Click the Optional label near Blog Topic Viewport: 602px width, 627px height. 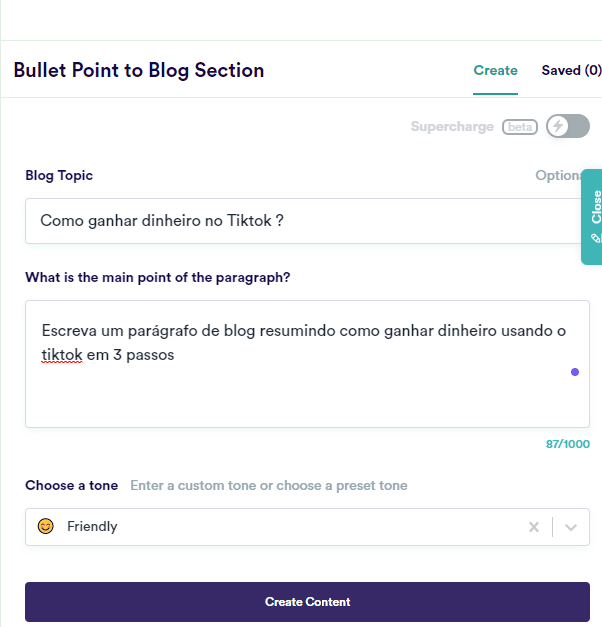(560, 175)
